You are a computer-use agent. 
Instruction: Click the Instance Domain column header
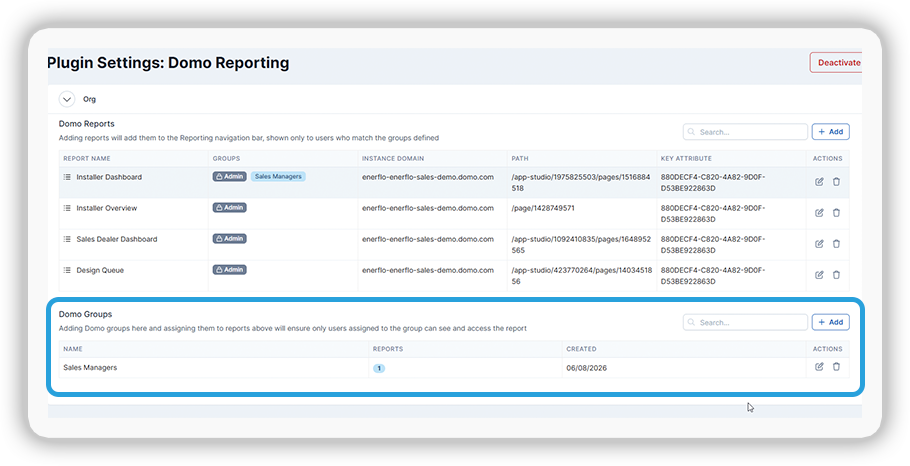[x=393, y=158]
